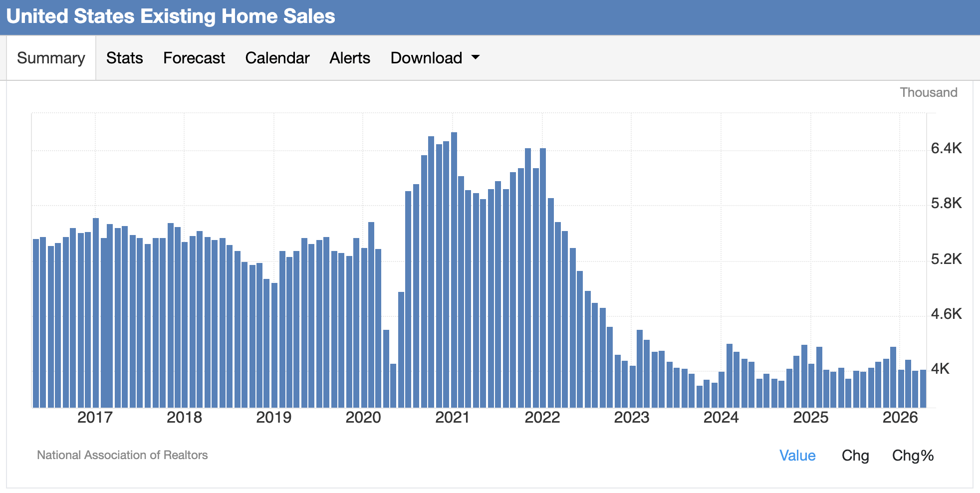This screenshot has height=493, width=980.
Task: Click the 4K y-axis label
Action: (940, 369)
